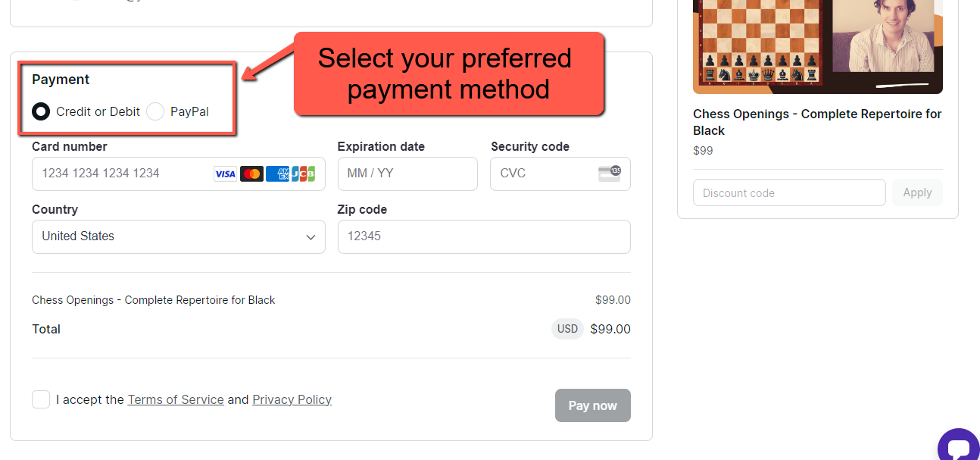Click the Zip code field
Viewport: 980px width, 460px height.
tap(483, 236)
